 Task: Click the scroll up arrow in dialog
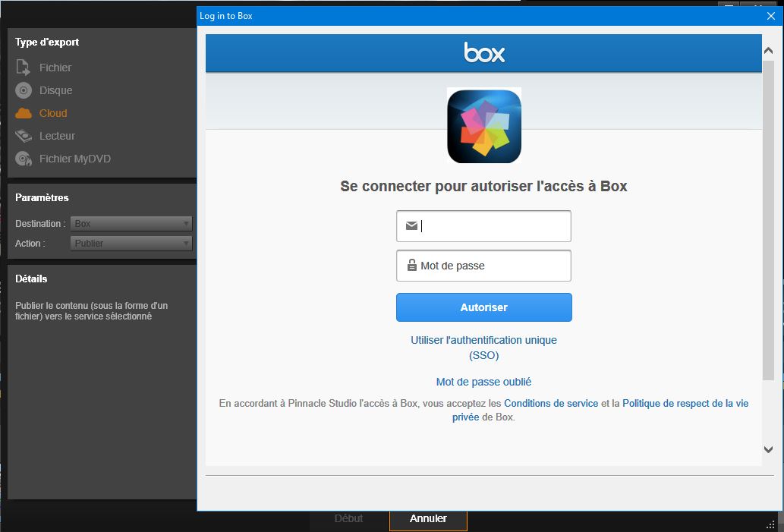point(769,51)
